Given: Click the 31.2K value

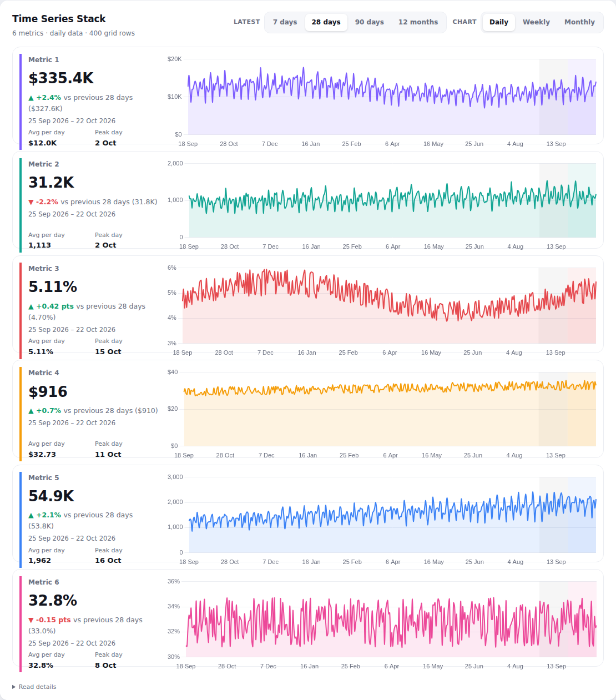Looking at the screenshot, I should (51, 182).
